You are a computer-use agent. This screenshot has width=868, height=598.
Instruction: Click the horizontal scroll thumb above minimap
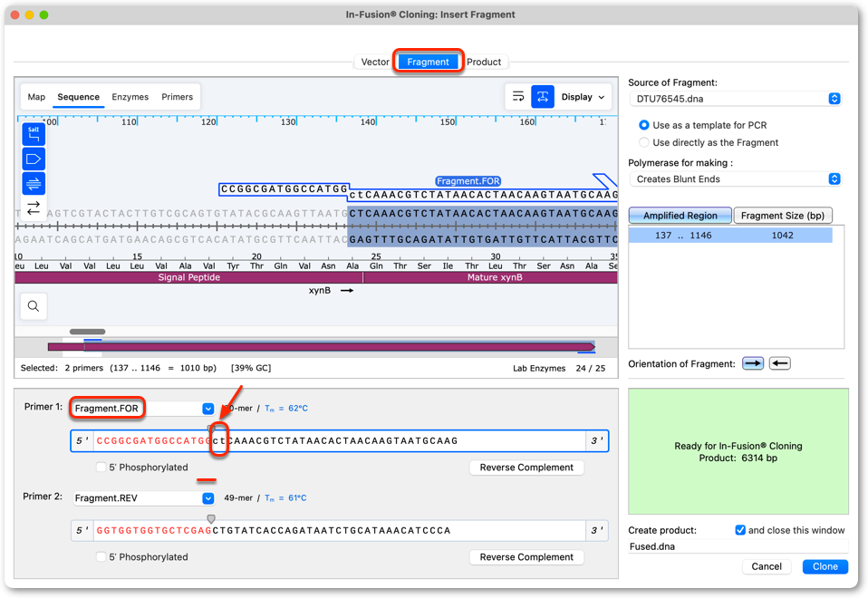(87, 332)
